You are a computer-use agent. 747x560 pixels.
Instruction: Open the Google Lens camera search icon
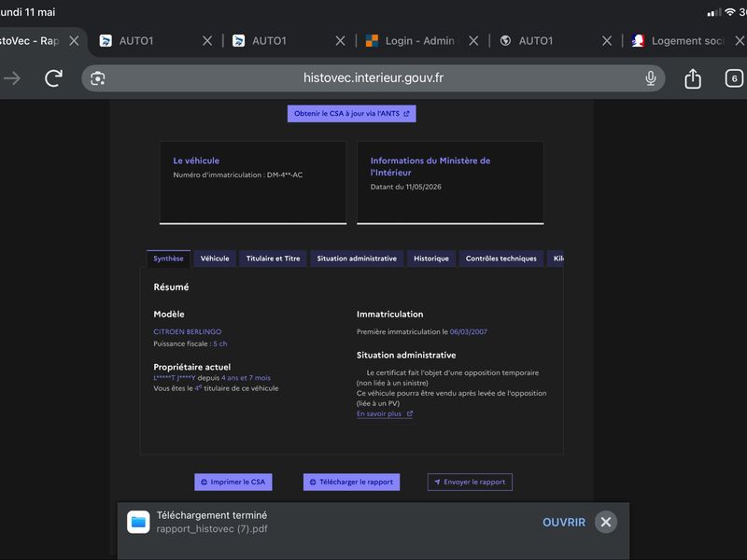click(98, 78)
